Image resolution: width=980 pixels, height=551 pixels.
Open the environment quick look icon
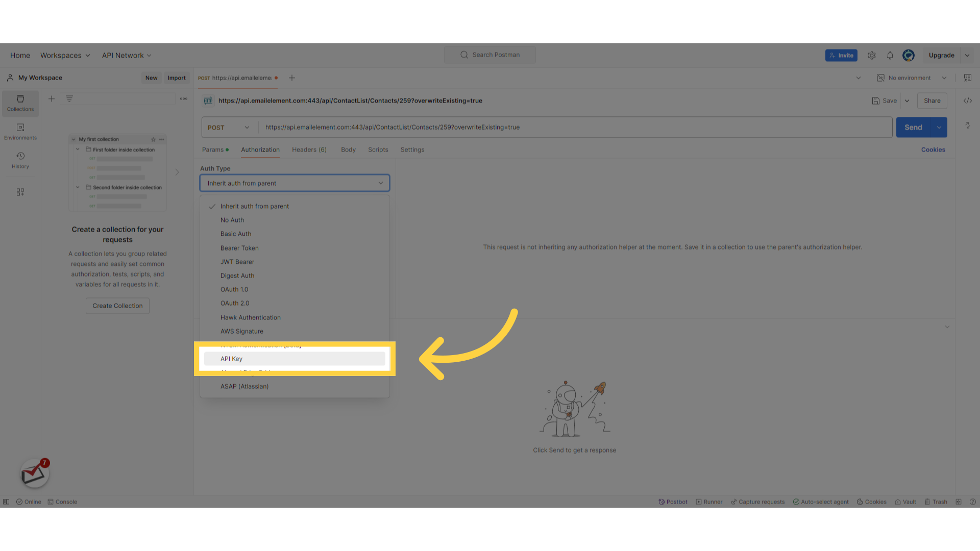coord(968,78)
